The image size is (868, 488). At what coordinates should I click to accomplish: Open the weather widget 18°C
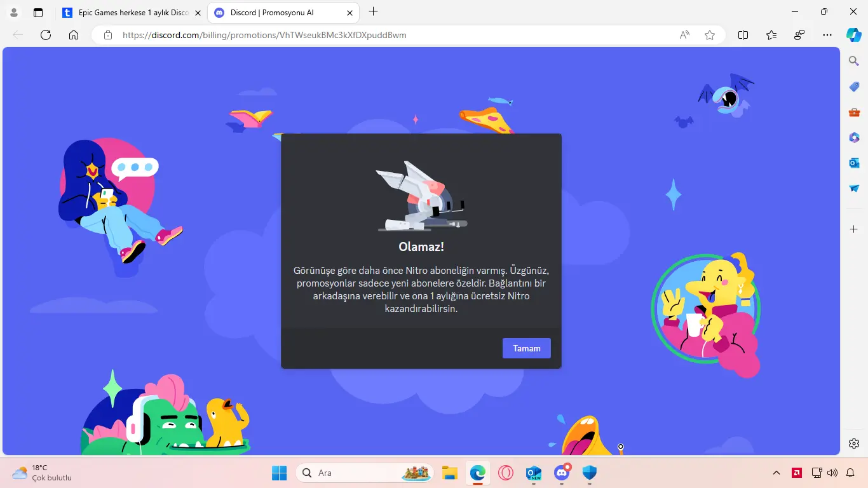point(42,473)
